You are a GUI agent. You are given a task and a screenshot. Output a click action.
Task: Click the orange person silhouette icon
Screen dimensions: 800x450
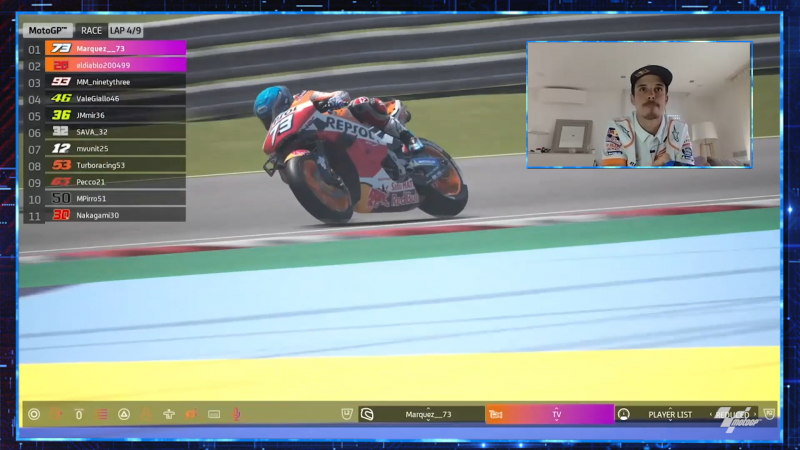coord(146,414)
